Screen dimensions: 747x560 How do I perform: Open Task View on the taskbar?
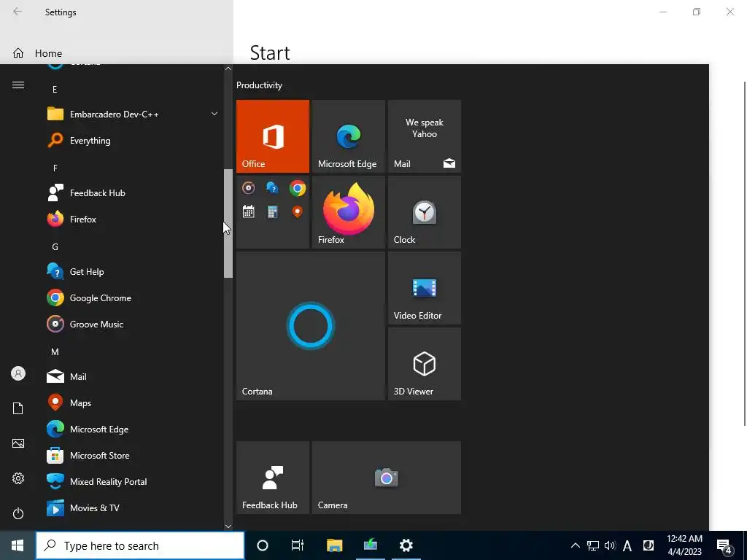tap(298, 545)
